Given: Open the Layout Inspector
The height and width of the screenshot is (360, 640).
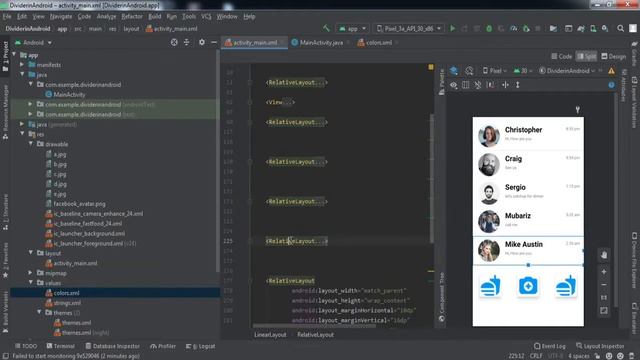Looking at the screenshot, I should click(x=600, y=346).
